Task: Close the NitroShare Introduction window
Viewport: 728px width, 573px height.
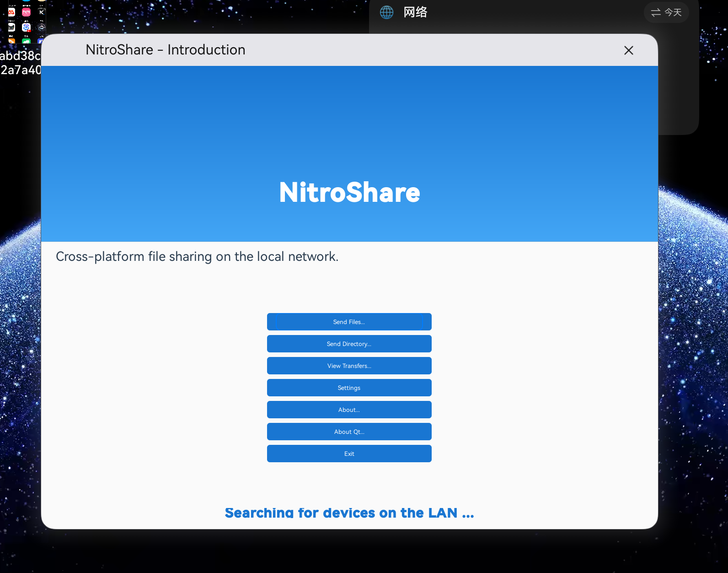Action: (629, 50)
